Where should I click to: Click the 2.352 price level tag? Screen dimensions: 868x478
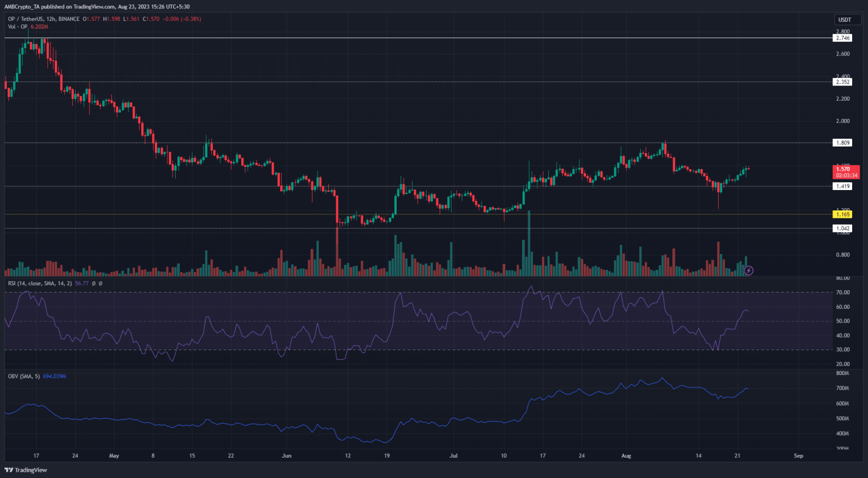[x=843, y=82]
